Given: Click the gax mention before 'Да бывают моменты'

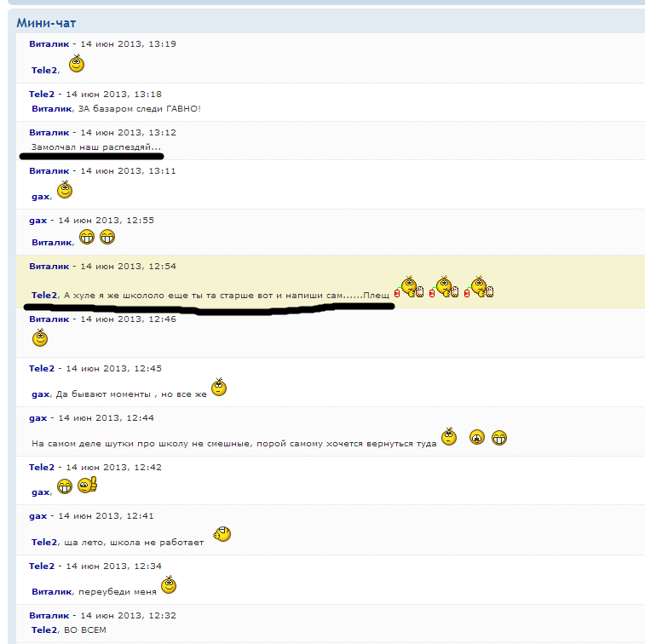Looking at the screenshot, I should (x=40, y=394).
